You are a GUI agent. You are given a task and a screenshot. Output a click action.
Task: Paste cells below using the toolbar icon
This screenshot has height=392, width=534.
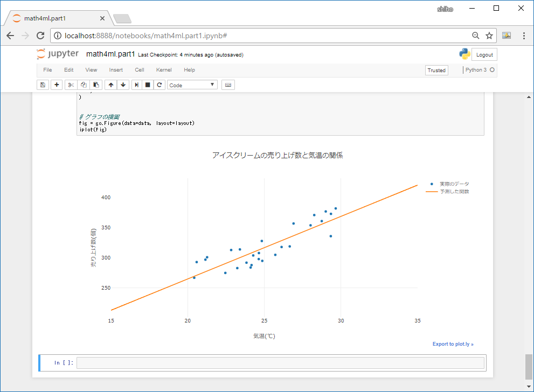click(x=96, y=85)
